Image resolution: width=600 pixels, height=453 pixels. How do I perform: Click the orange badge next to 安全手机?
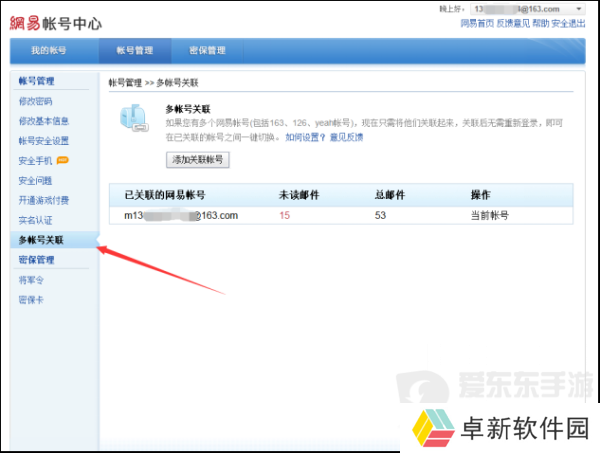pos(63,160)
